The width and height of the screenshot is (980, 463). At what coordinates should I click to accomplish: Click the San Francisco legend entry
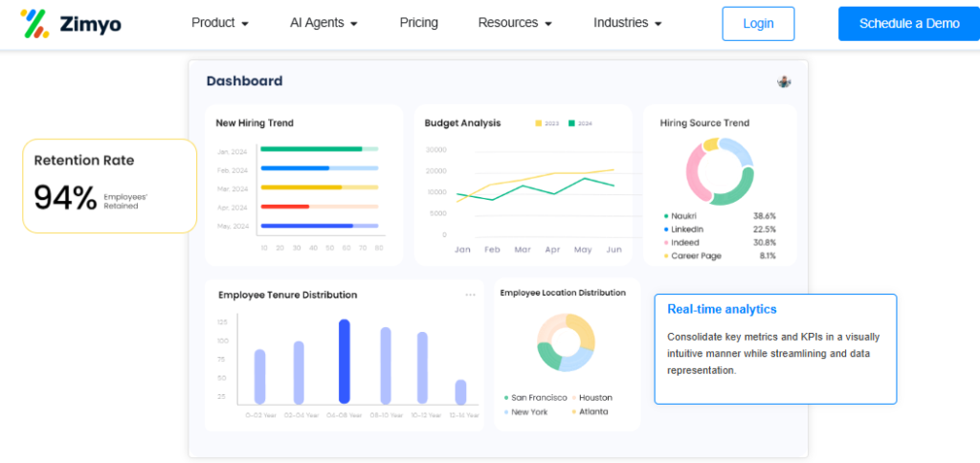[536, 397]
